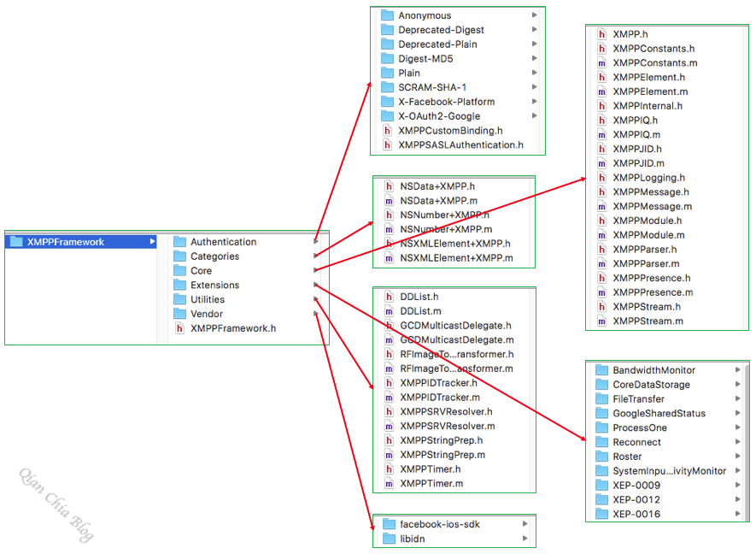756x554 pixels.
Task: Click the XMPPStringPrep.m implementation icon
Action: point(389,455)
